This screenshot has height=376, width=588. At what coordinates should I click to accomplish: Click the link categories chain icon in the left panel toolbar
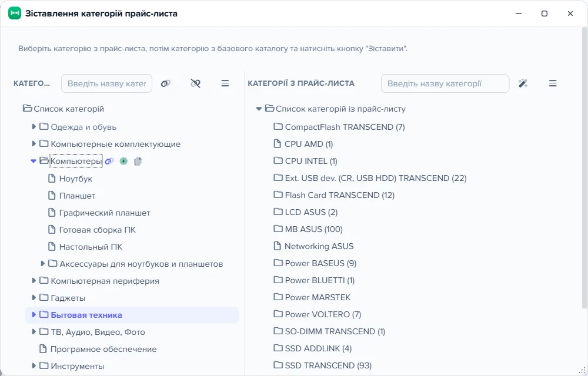click(165, 83)
